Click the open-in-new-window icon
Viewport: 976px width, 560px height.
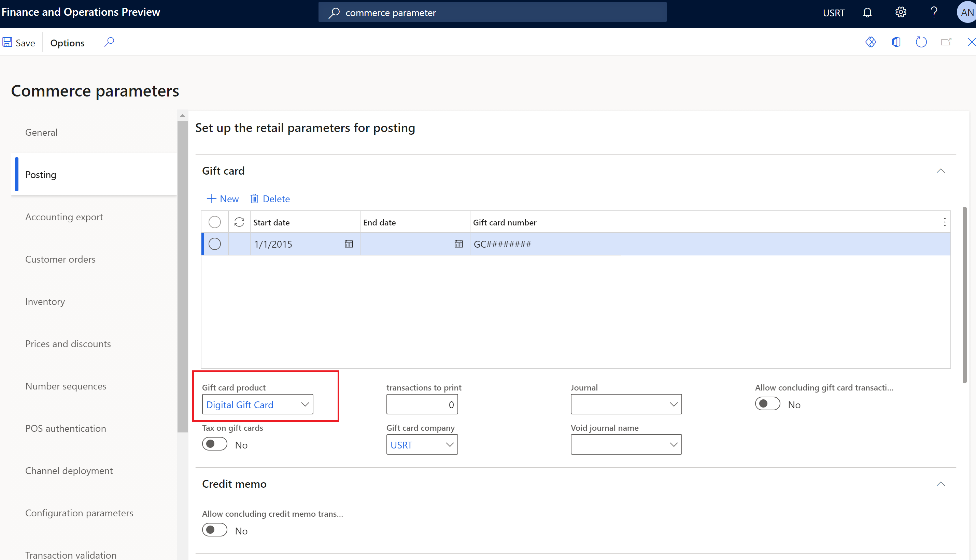coord(946,42)
